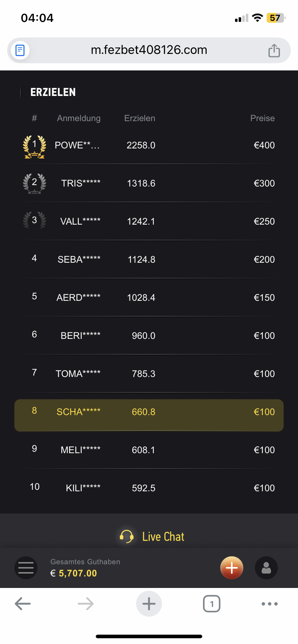This screenshot has height=644, width=298.
Task: Open browser more options menu
Action: point(270,604)
